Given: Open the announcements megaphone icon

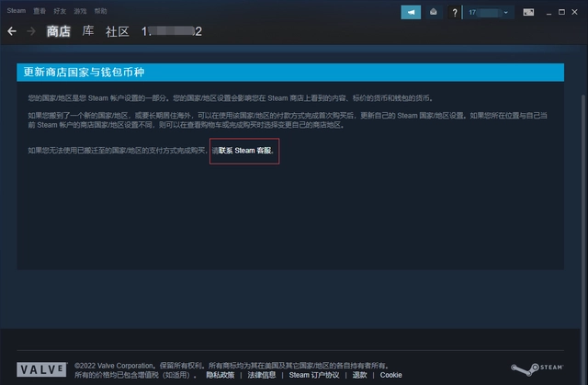Looking at the screenshot, I should 411,12.
